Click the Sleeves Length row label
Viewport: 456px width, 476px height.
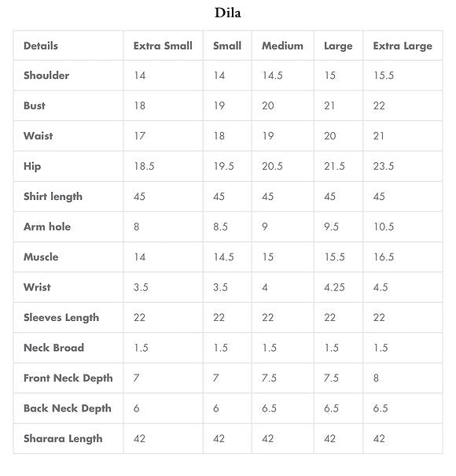(x=61, y=318)
